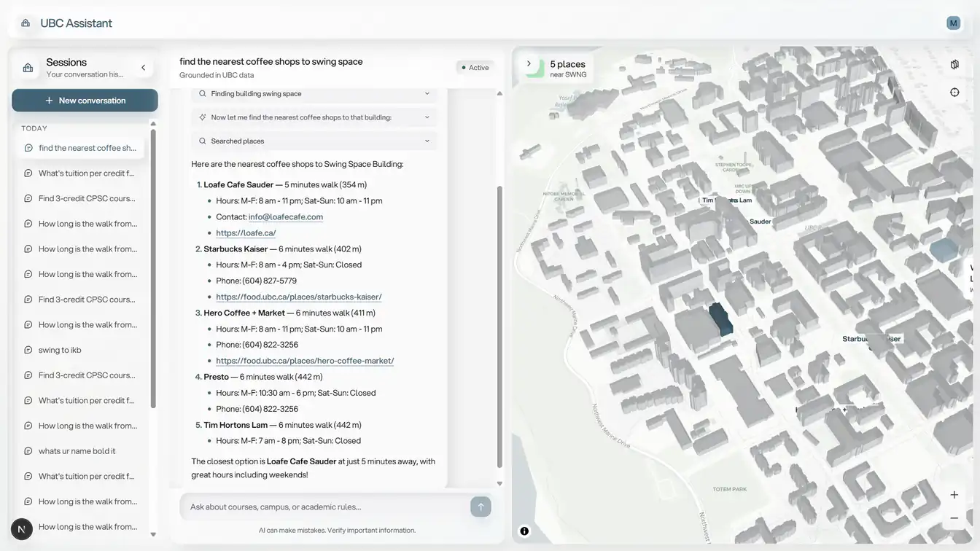Toggle the 3D buildings map icon
Viewport: 980px width, 551px height.
click(954, 65)
